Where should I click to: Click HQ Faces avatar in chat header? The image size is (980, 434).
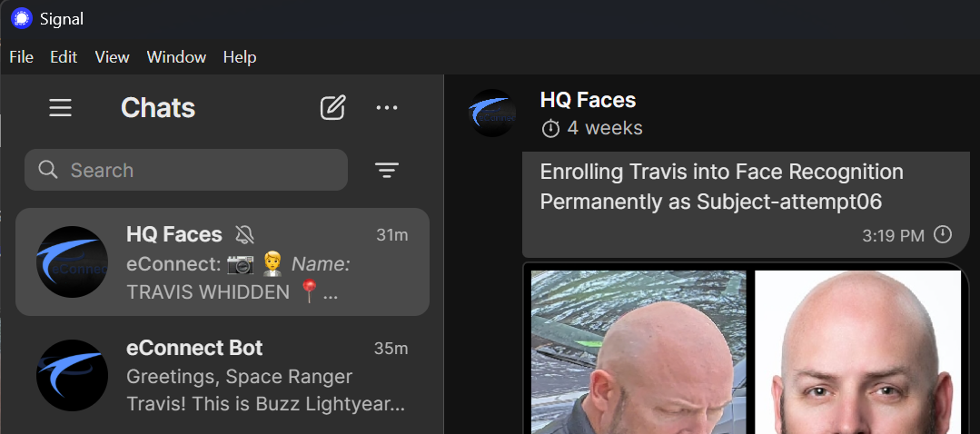(x=492, y=113)
